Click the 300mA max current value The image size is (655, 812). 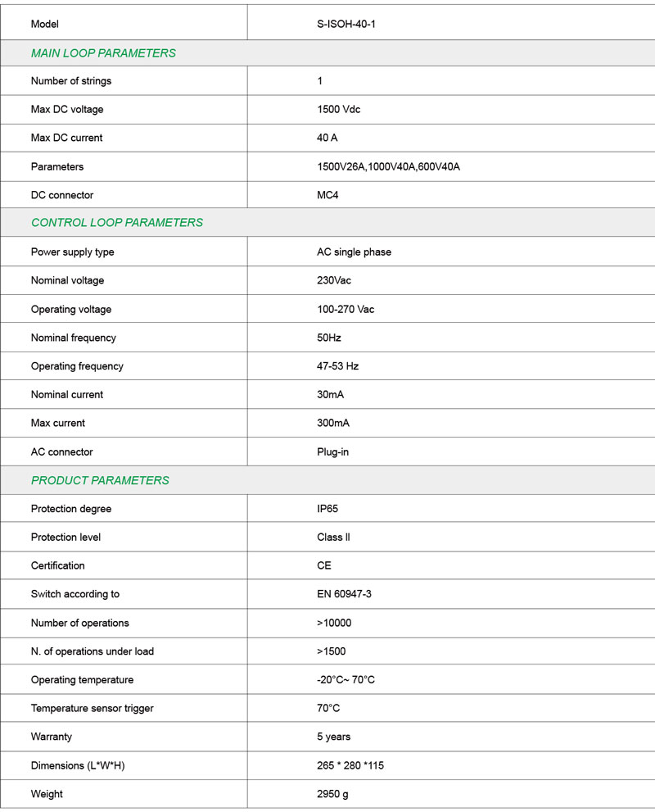[332, 423]
